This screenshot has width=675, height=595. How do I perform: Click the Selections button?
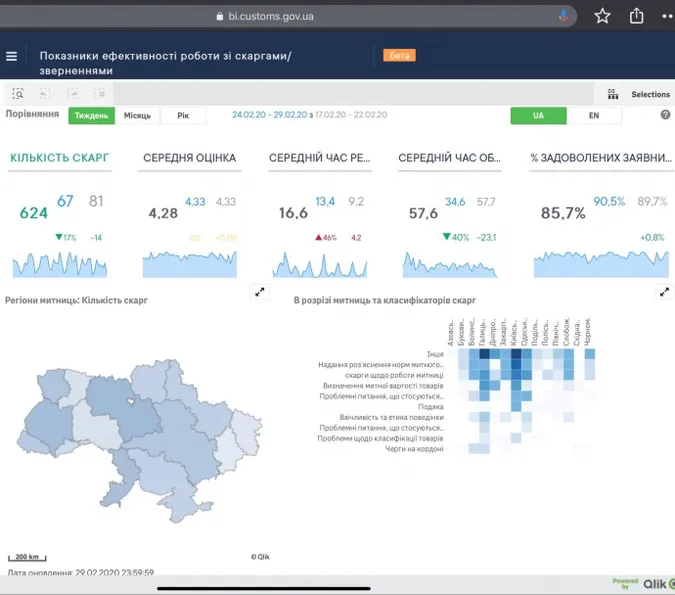coord(650,94)
